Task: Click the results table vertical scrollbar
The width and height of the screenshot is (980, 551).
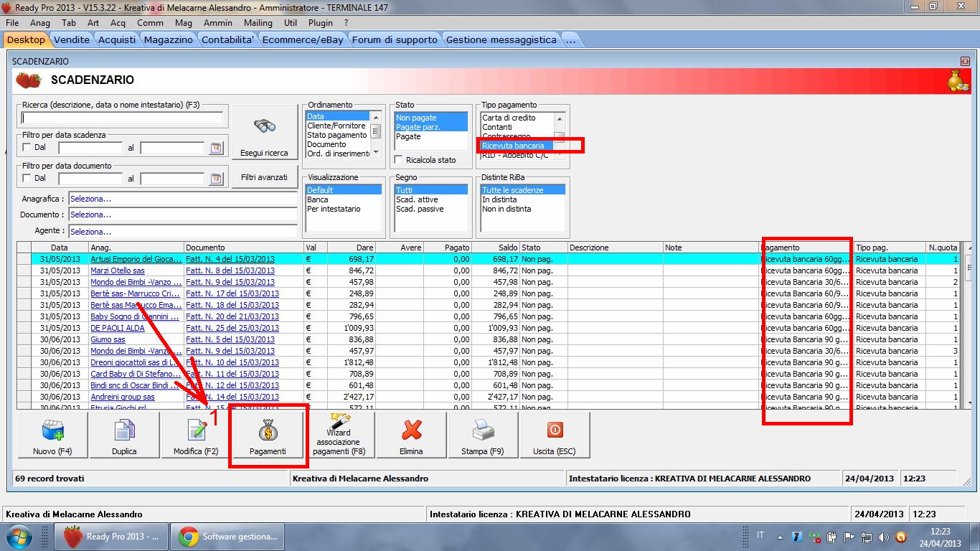Action: [969, 326]
